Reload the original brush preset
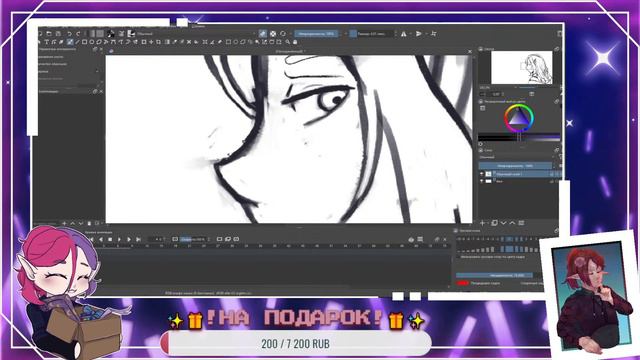640x360 pixels. click(283, 33)
